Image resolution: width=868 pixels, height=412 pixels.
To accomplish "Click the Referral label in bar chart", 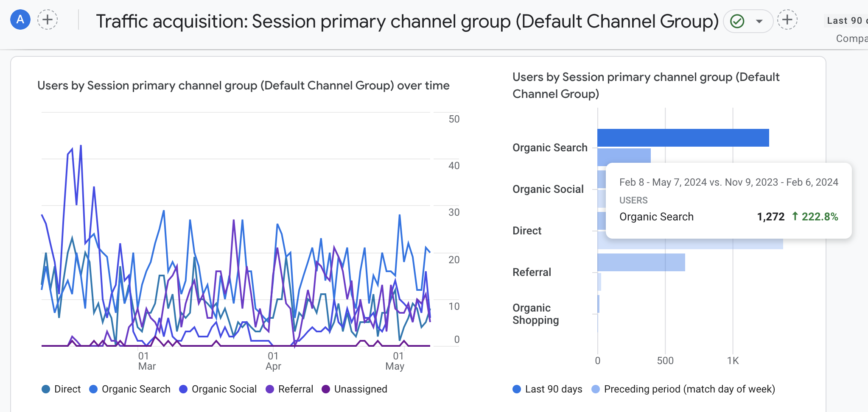I will coord(532,272).
